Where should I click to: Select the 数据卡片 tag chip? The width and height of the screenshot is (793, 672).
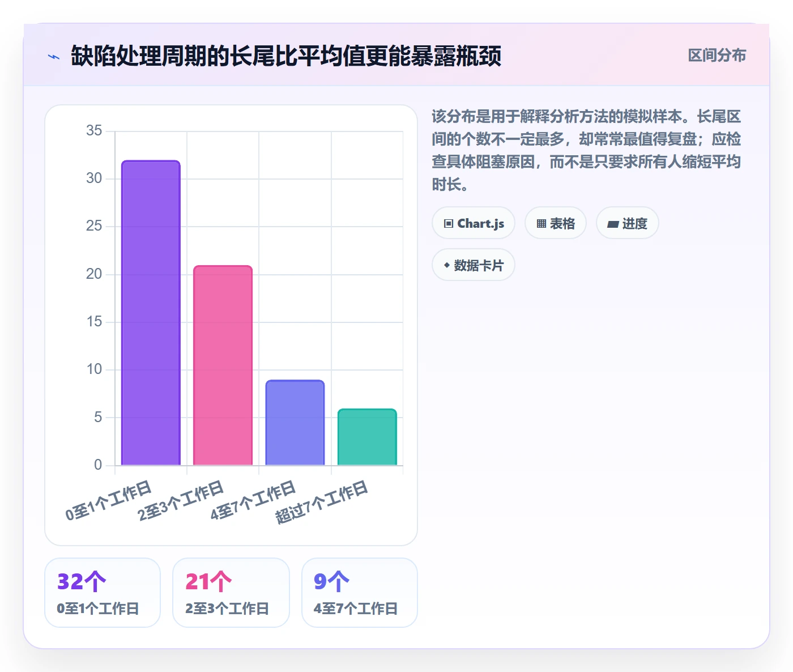tap(474, 265)
